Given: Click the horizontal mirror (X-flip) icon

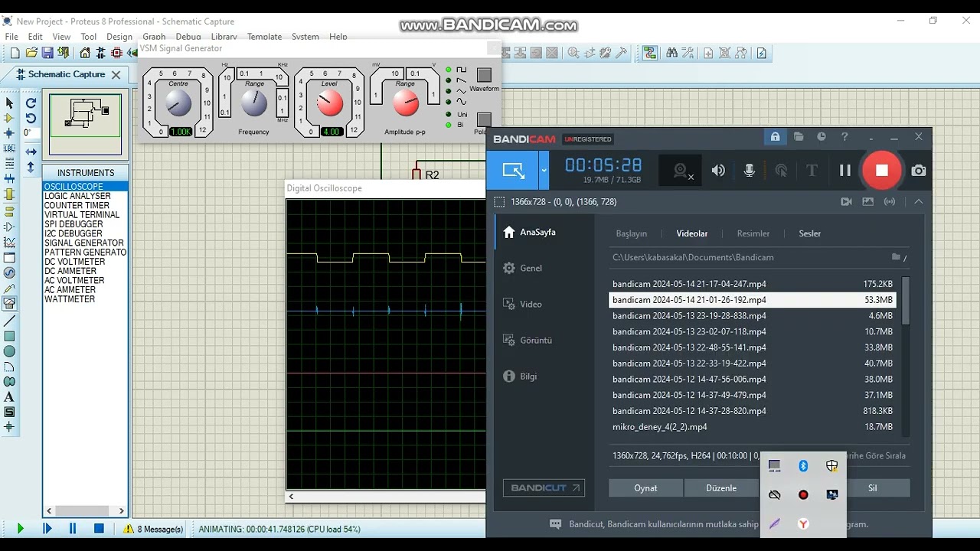Looking at the screenshot, I should [x=31, y=152].
